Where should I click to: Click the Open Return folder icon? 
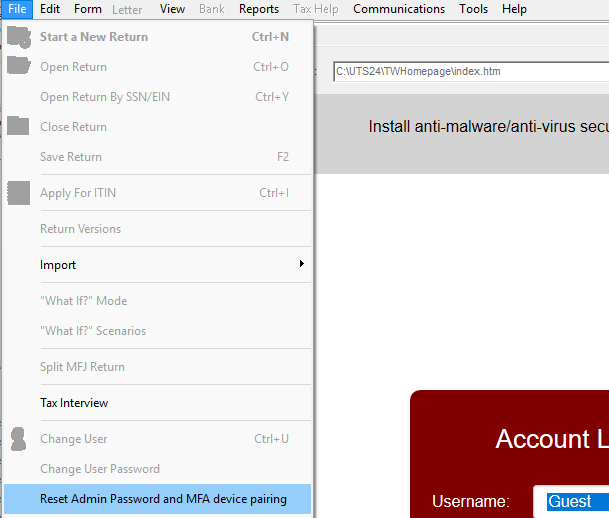point(19,67)
